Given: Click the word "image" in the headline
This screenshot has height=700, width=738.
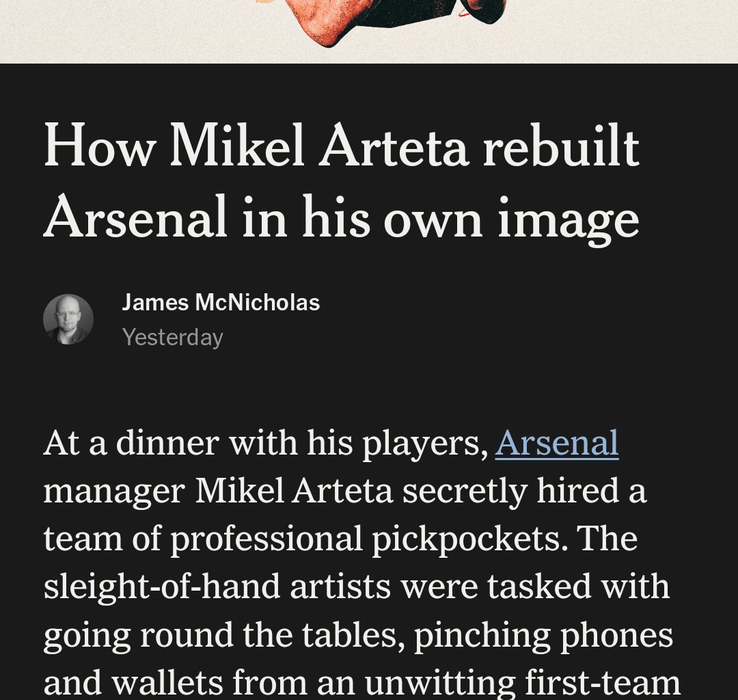Looking at the screenshot, I should coord(569,220).
